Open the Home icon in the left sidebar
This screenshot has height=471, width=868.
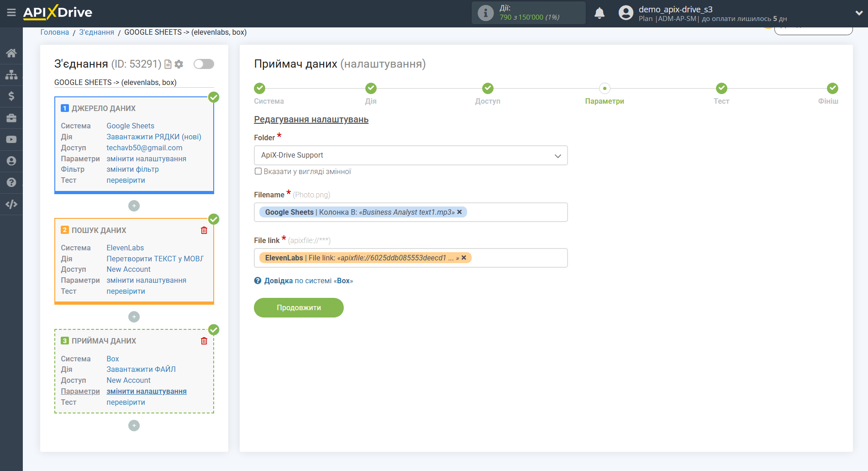(11, 53)
